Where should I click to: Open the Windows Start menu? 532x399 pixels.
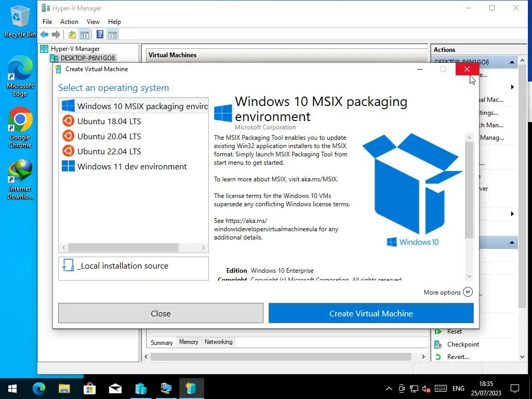coord(12,389)
